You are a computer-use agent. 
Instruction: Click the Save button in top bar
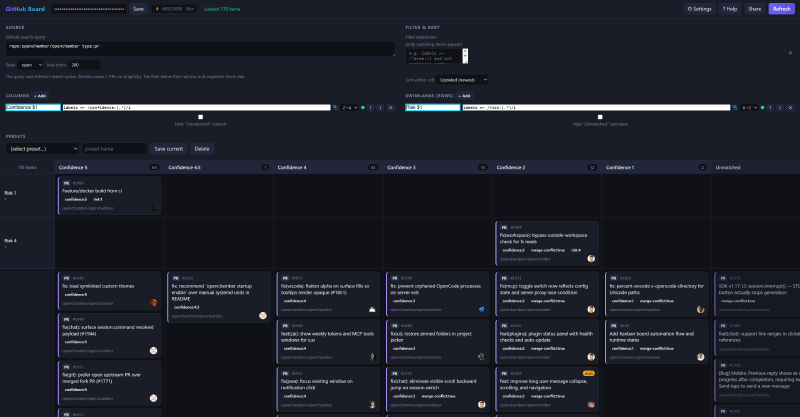(x=138, y=9)
